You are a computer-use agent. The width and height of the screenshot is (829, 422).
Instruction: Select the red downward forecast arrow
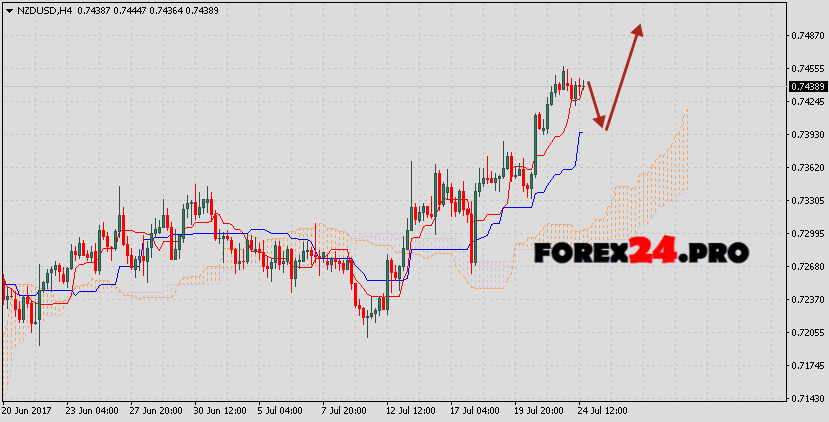coord(595,105)
